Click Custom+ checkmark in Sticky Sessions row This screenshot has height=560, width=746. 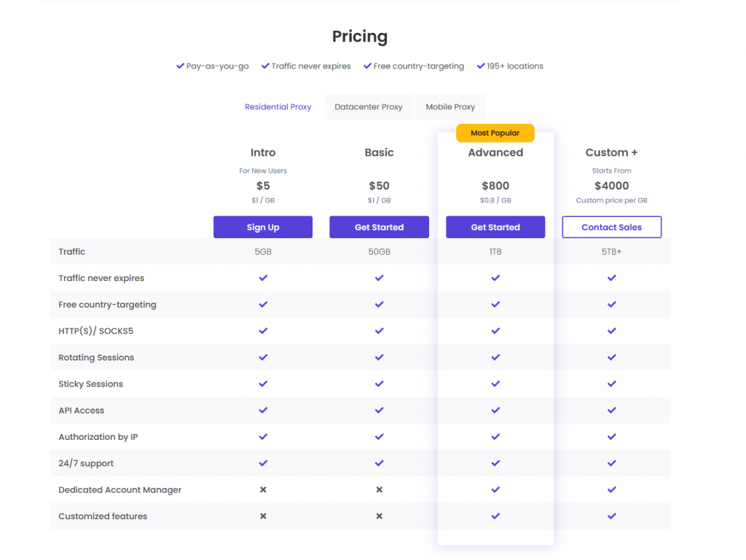coord(612,384)
